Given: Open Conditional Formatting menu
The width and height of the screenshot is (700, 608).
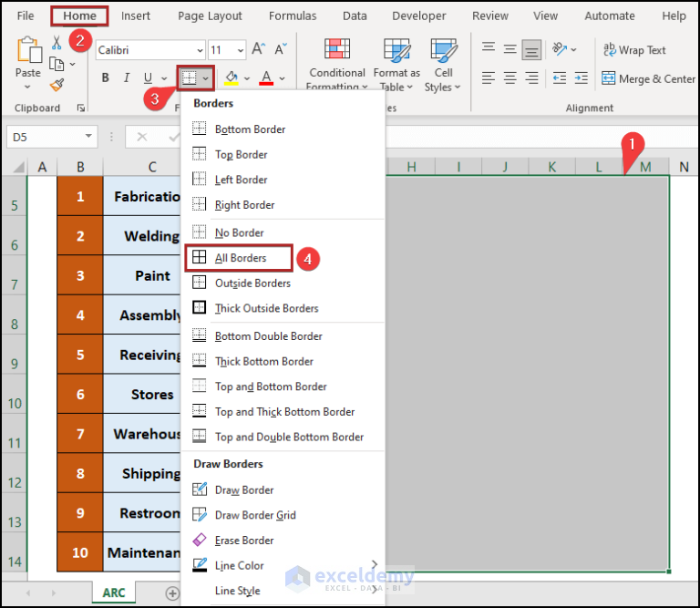Looking at the screenshot, I should point(337,63).
